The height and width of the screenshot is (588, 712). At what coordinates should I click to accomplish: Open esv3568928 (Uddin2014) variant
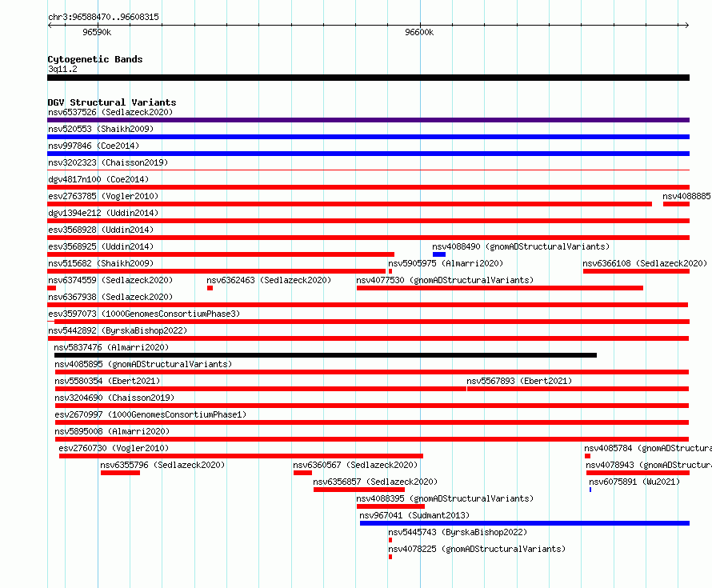[x=101, y=230]
